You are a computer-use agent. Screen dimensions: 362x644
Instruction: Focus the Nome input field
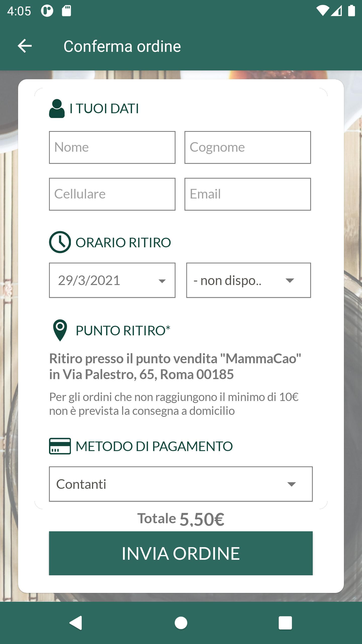[112, 147]
